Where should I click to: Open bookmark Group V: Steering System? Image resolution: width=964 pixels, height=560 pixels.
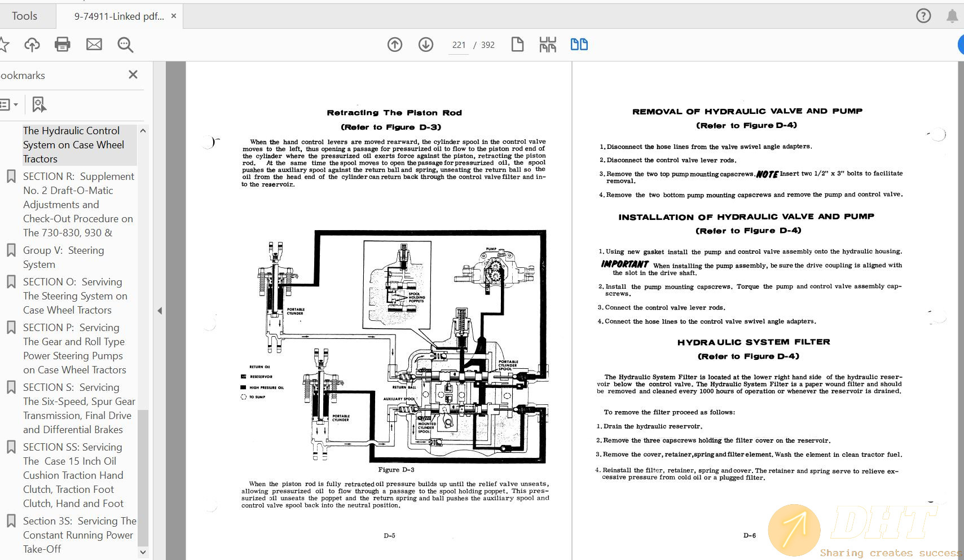[63, 257]
